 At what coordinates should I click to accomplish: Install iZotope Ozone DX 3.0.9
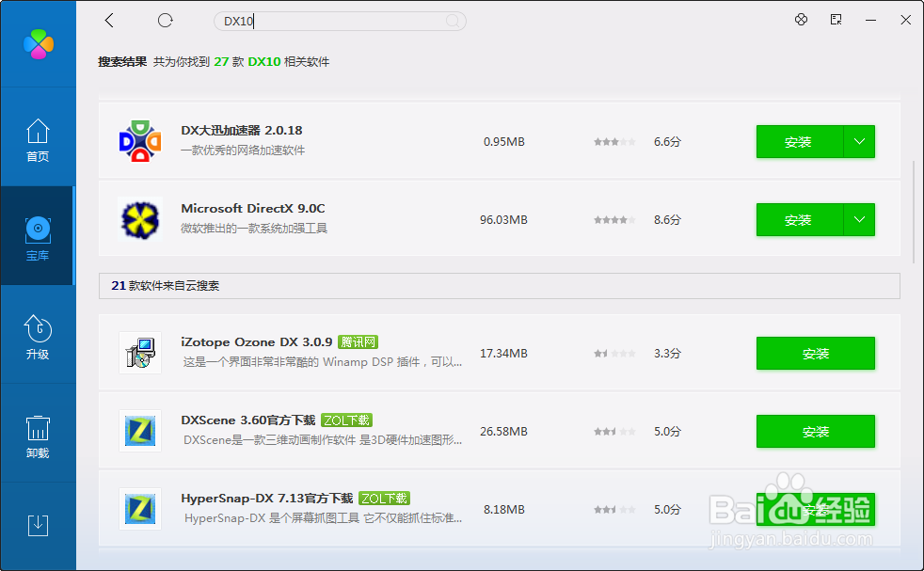816,354
